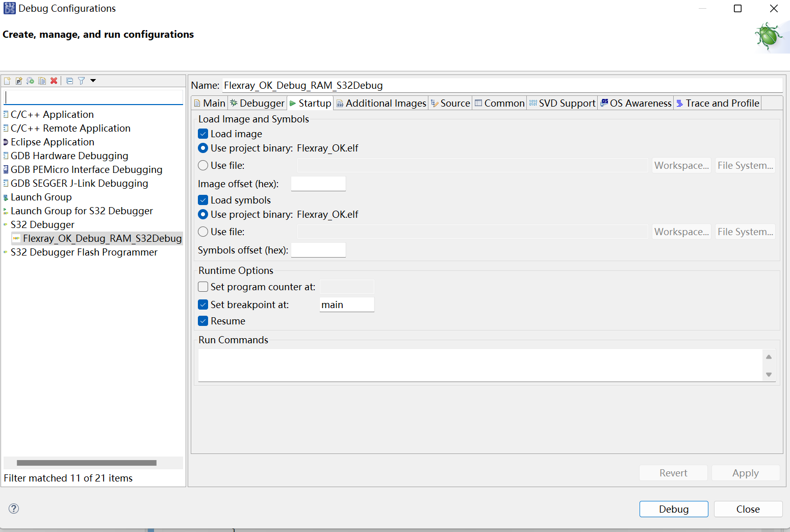
Task: Click the Symbols offset (hex) field
Action: click(x=318, y=250)
